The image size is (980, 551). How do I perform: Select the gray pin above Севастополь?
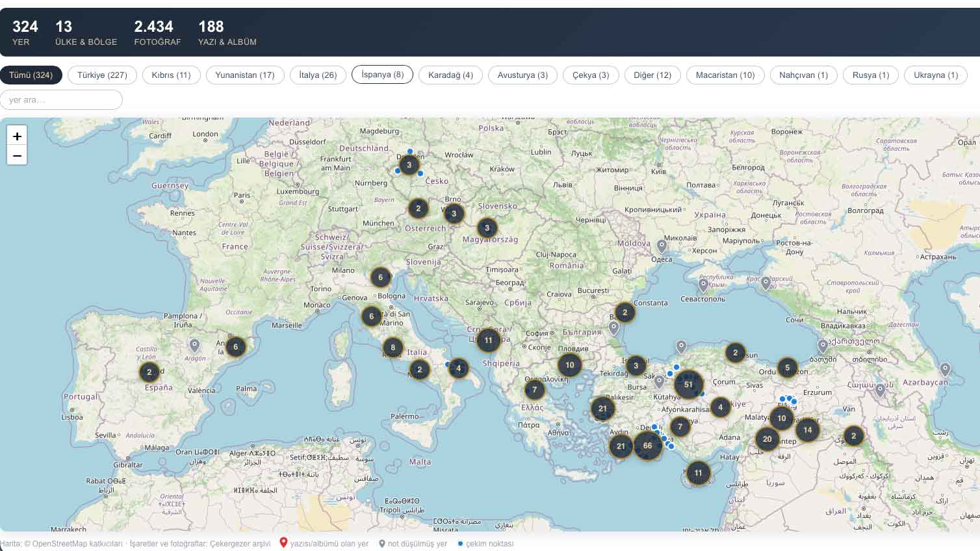coord(703,285)
